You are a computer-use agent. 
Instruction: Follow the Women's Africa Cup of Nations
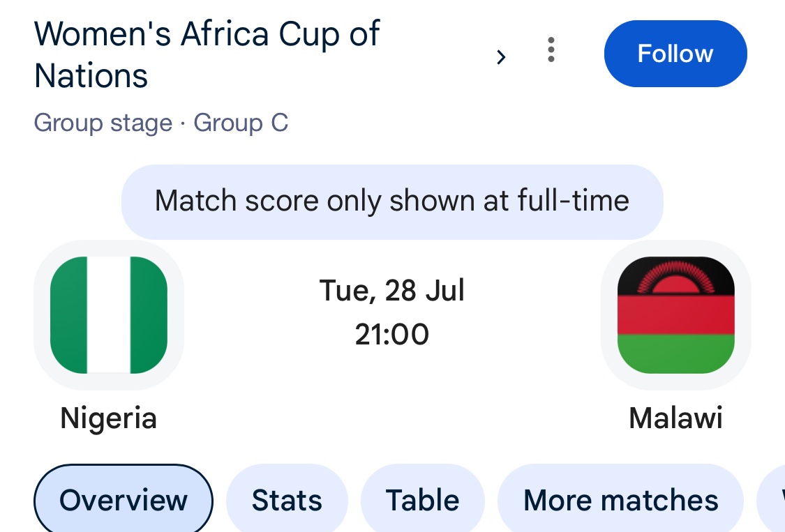675,54
